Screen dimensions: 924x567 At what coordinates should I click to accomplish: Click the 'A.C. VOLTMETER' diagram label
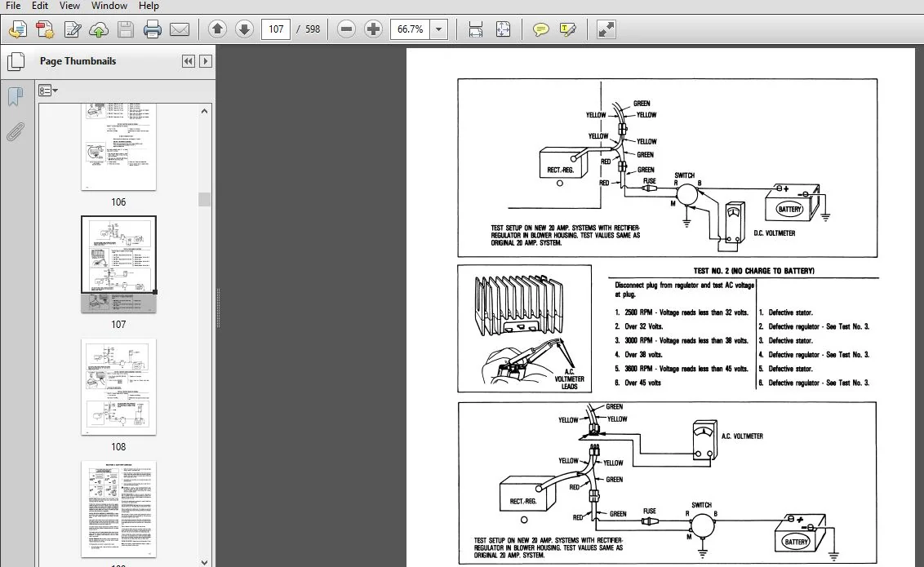(x=742, y=436)
